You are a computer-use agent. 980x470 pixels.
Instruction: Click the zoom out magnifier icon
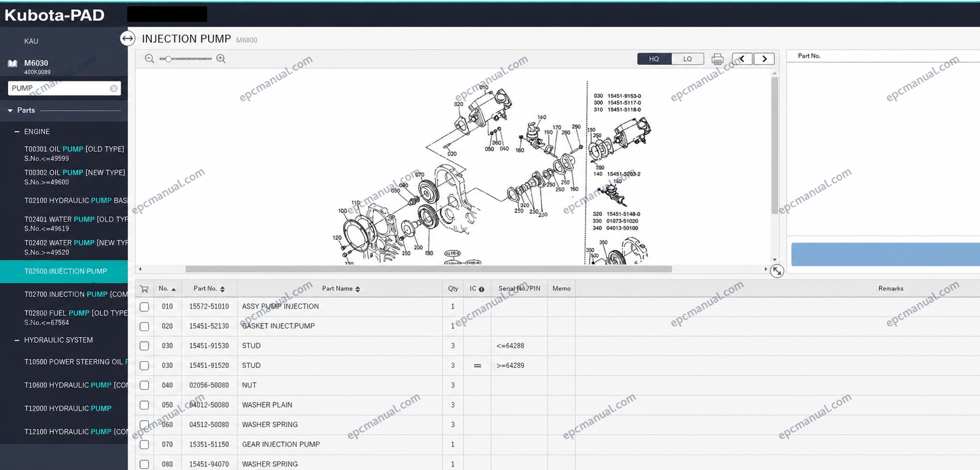[149, 59]
